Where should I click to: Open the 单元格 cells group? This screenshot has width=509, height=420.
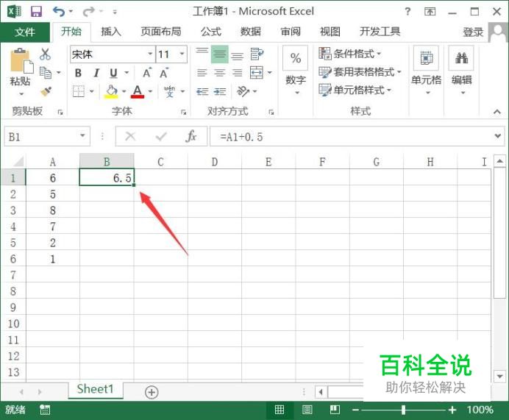coord(426,71)
